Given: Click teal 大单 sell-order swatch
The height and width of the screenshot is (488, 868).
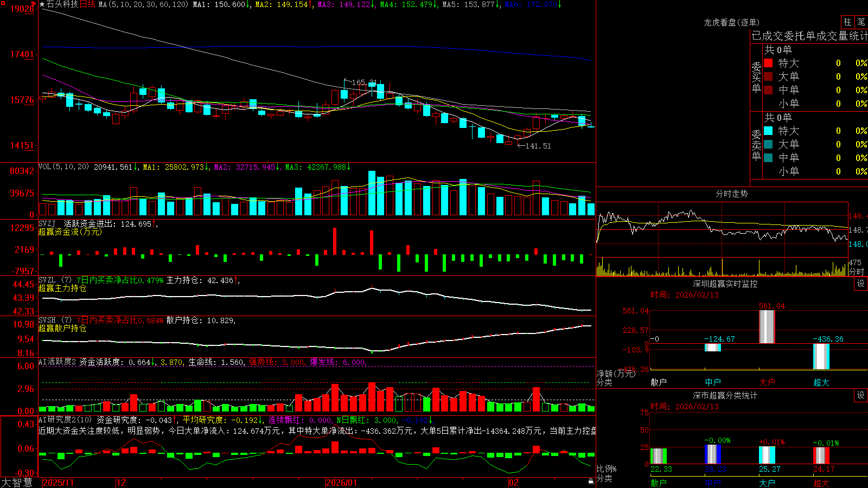Looking at the screenshot, I should coord(768,144).
